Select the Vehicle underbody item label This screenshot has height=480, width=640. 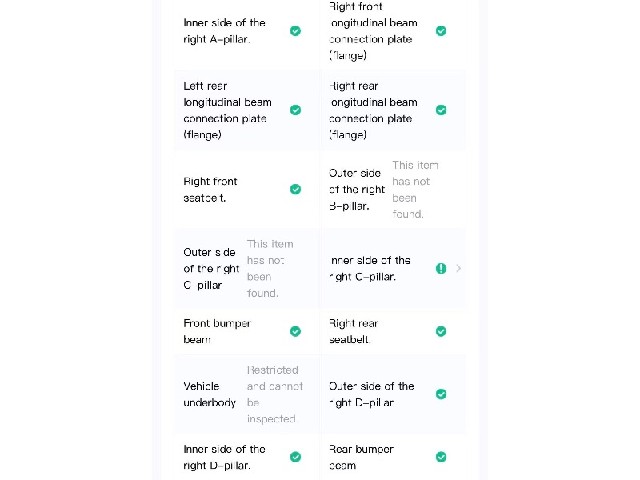[x=209, y=394]
